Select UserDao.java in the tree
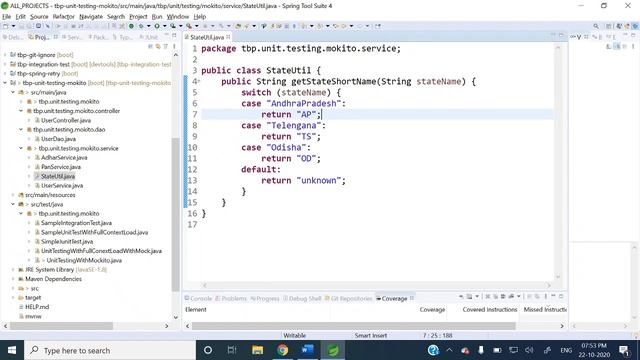This screenshot has width=640, height=360. pos(58,139)
